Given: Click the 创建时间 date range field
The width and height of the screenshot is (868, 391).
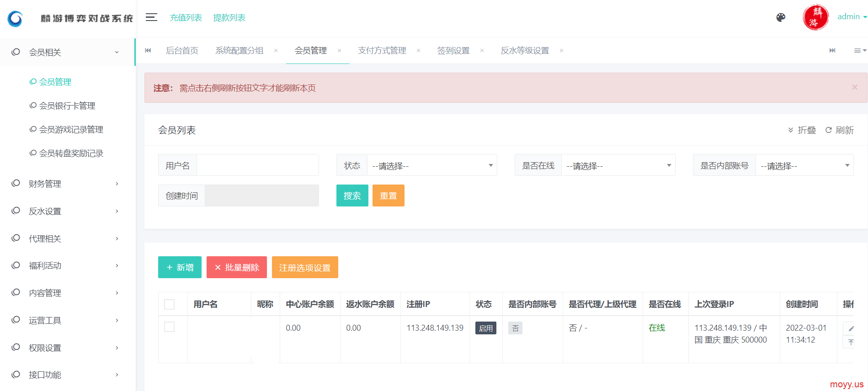Looking at the screenshot, I should pyautogui.click(x=262, y=195).
